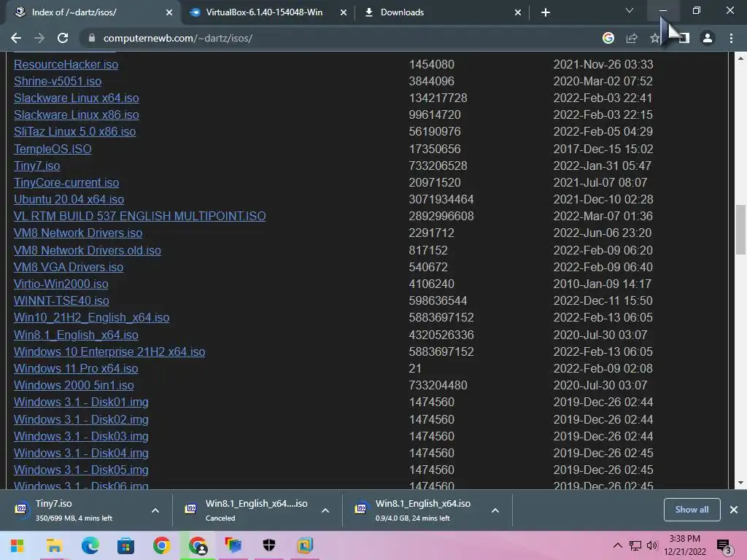The image size is (747, 560).
Task: Open a new tab with plus button
Action: pos(546,12)
